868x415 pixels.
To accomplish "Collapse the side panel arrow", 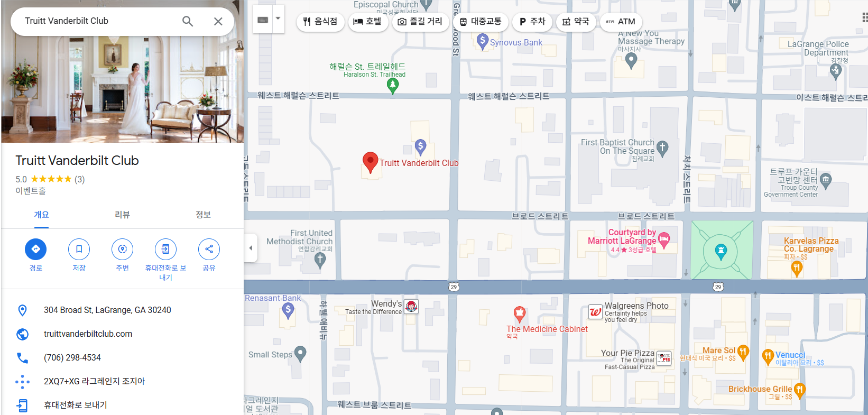I will (x=251, y=248).
